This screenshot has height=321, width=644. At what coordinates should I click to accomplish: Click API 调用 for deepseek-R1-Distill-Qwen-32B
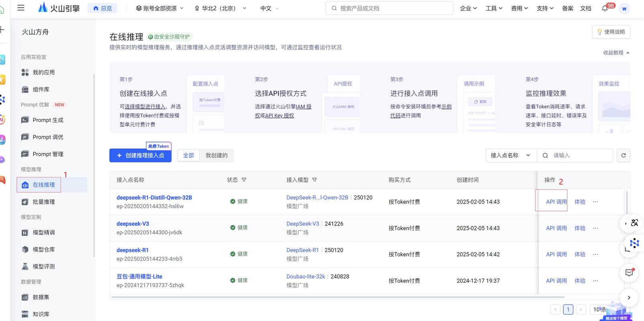point(556,202)
